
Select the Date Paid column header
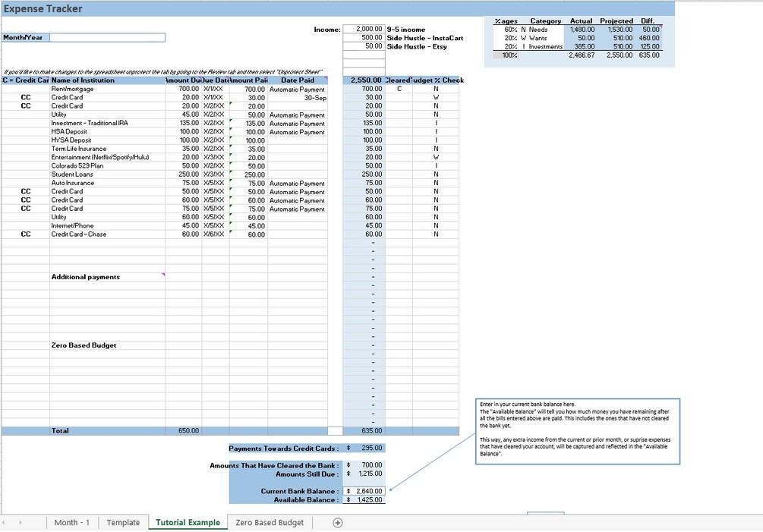(x=298, y=80)
